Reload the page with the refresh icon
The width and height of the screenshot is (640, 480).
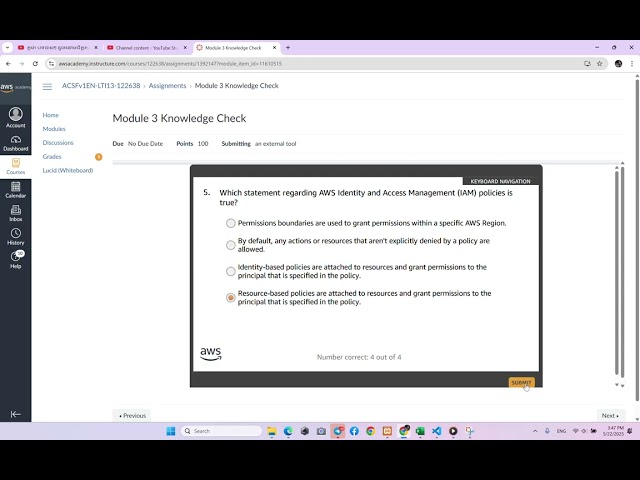pyautogui.click(x=35, y=64)
